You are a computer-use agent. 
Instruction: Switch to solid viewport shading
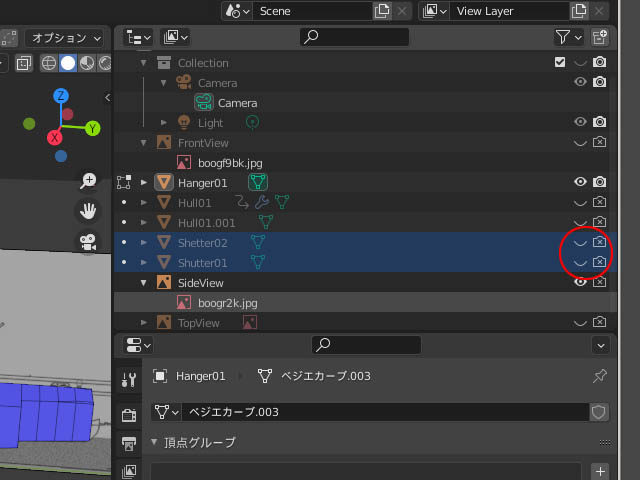tap(68, 63)
